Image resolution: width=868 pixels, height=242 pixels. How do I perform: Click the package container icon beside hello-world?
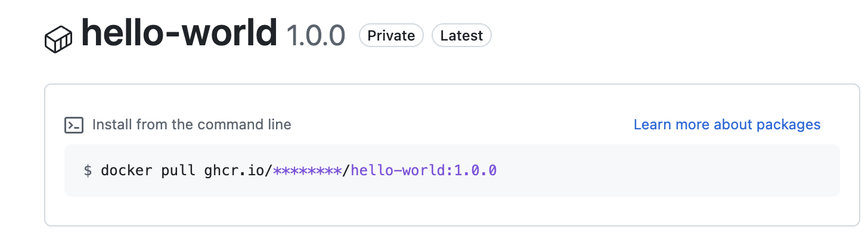click(x=58, y=39)
